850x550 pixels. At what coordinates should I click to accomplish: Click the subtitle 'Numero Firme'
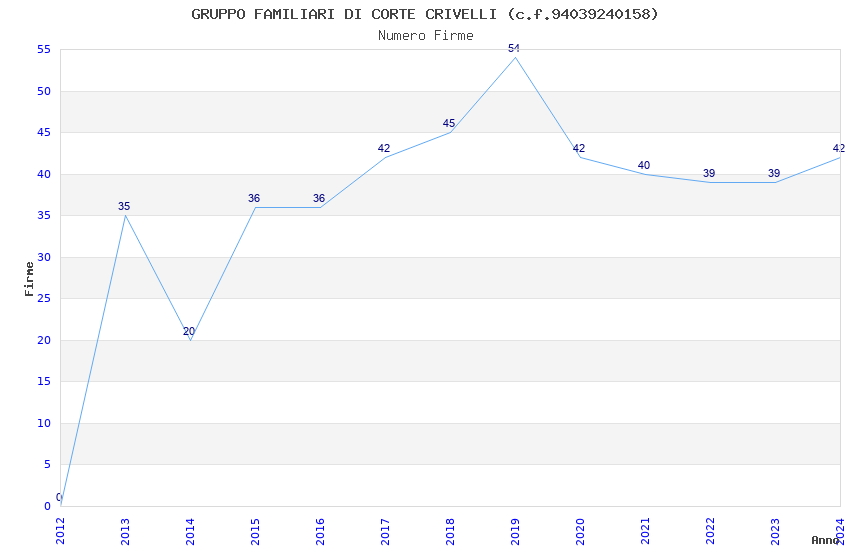[426, 36]
